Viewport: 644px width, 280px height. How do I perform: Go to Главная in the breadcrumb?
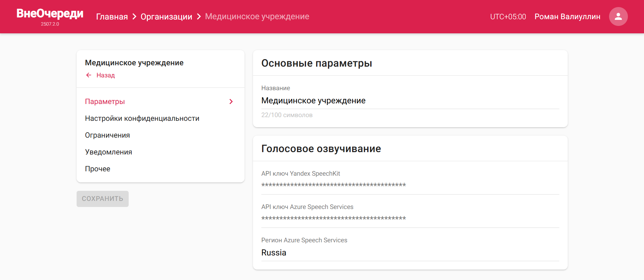(112, 16)
